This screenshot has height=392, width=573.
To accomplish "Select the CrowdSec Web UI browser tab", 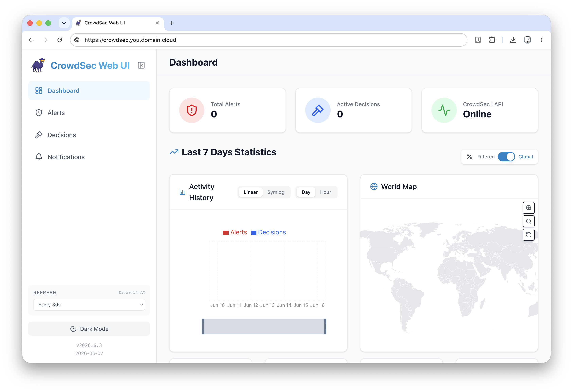I will tap(118, 23).
